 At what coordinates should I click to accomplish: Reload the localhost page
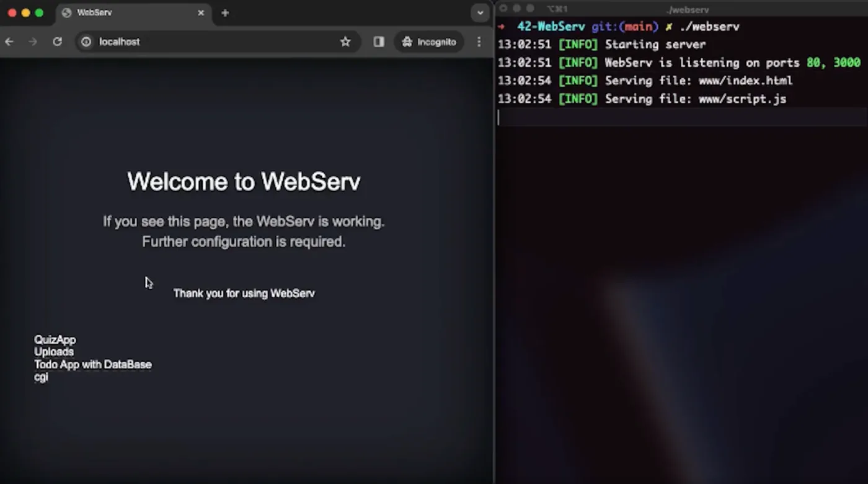point(57,42)
